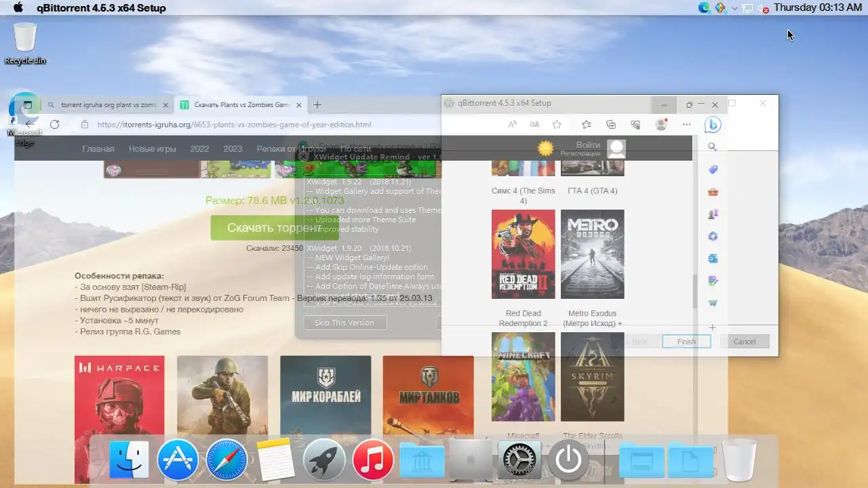Click Регистрация link

tap(580, 154)
